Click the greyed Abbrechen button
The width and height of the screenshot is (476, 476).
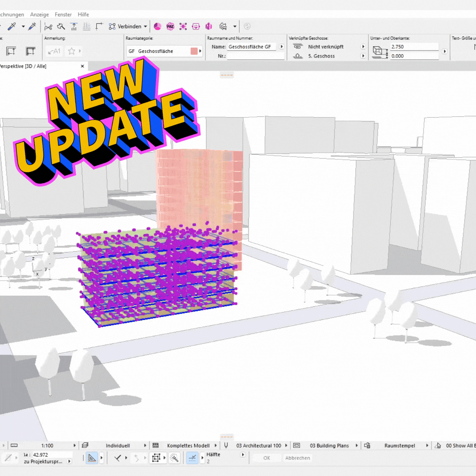(x=297, y=458)
